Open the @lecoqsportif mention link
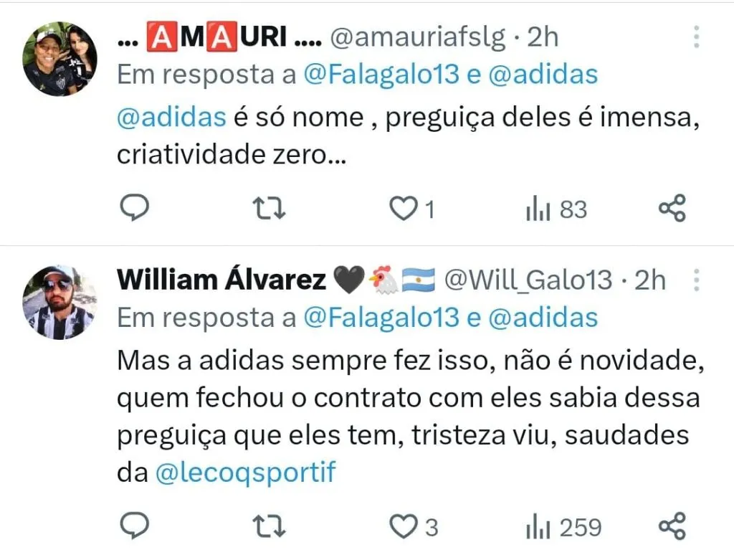The image size is (734, 560). 245,472
